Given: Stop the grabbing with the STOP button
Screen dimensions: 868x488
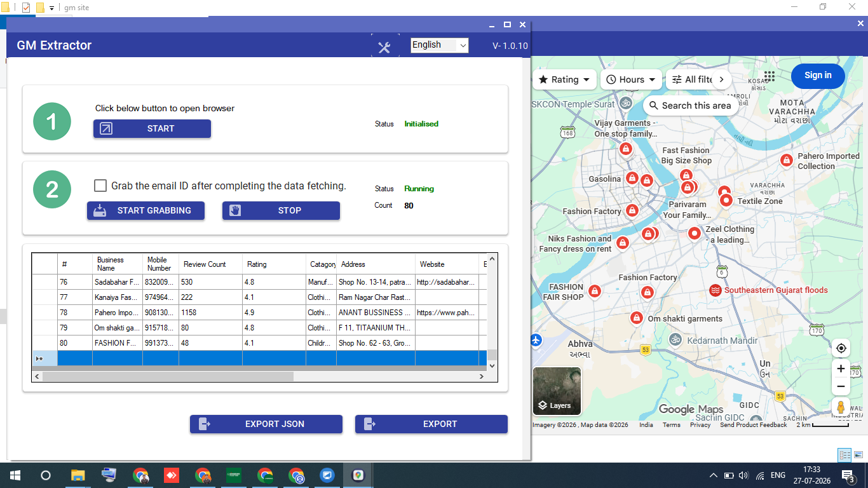Looking at the screenshot, I should coord(281,210).
